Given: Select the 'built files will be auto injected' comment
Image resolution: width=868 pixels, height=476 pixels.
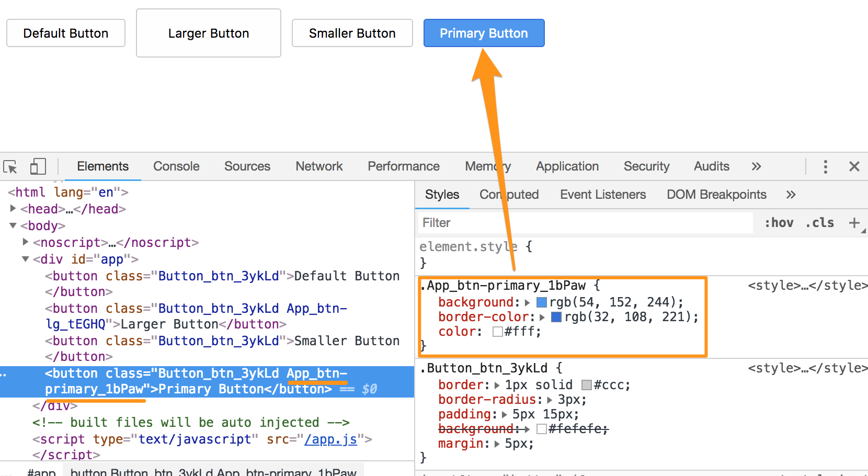Looking at the screenshot, I should pos(191,422).
